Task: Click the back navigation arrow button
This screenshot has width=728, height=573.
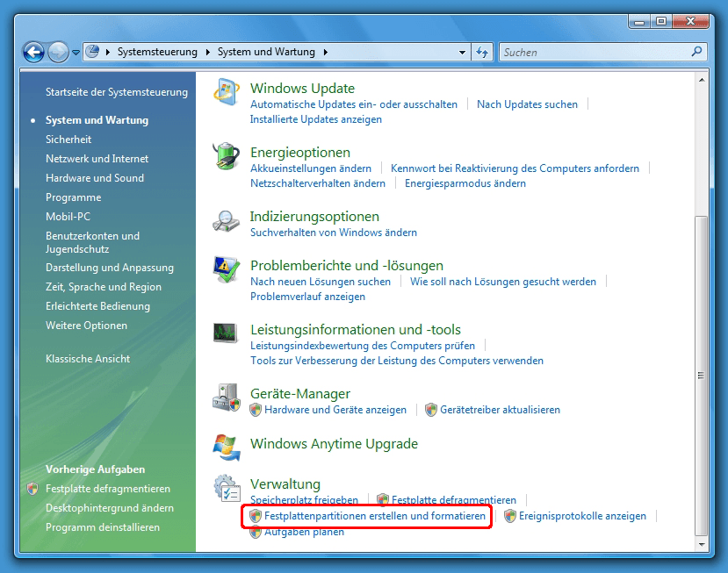Action: pos(34,52)
